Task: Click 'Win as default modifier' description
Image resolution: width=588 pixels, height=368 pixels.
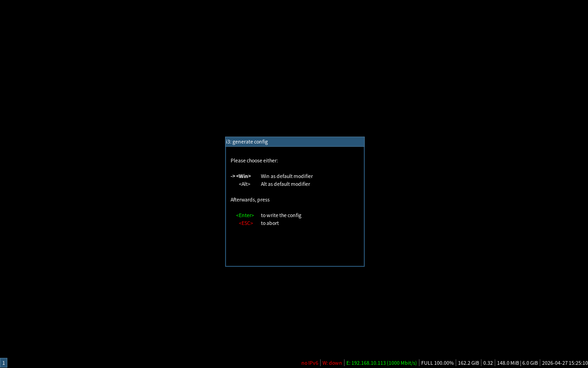Action: pos(287,176)
